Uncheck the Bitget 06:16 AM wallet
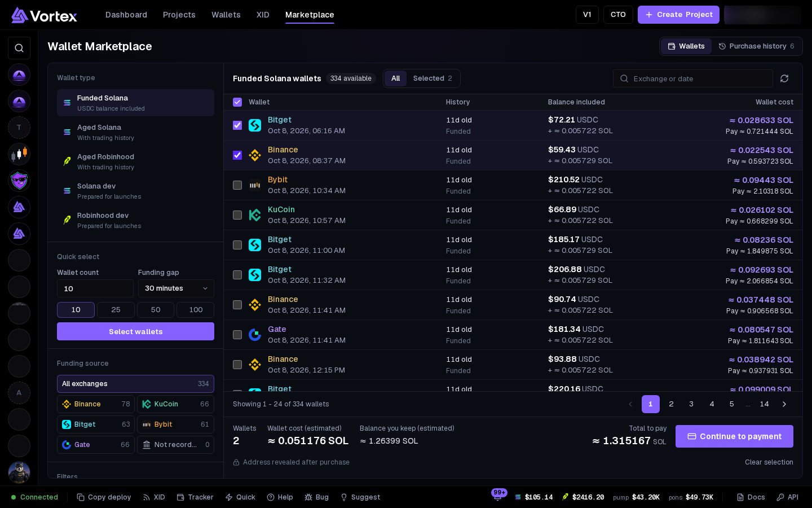Viewport: 812px width, 508px height. [x=237, y=125]
